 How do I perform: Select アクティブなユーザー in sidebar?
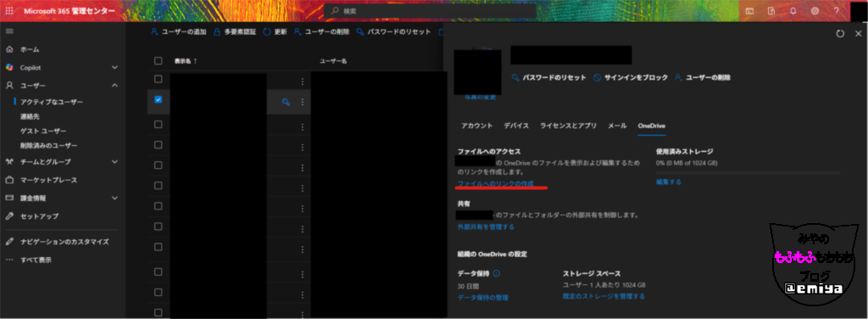(52, 103)
